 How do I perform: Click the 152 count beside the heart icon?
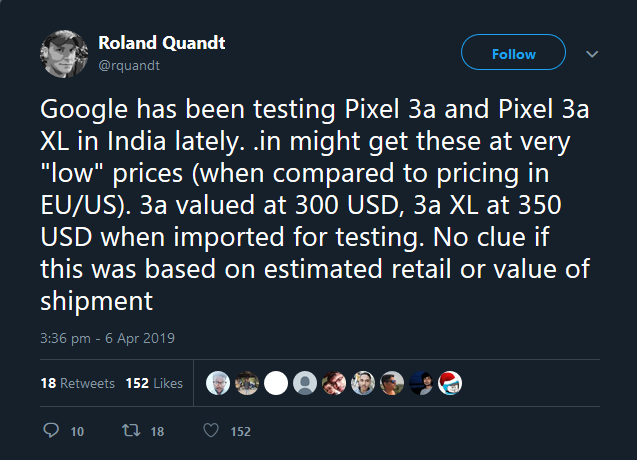[240, 432]
